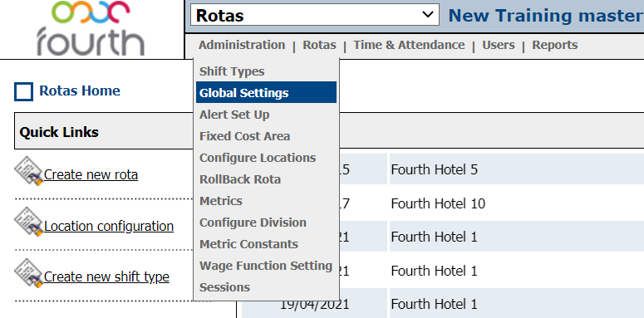
Task: Open the Reports menu
Action: point(555,45)
